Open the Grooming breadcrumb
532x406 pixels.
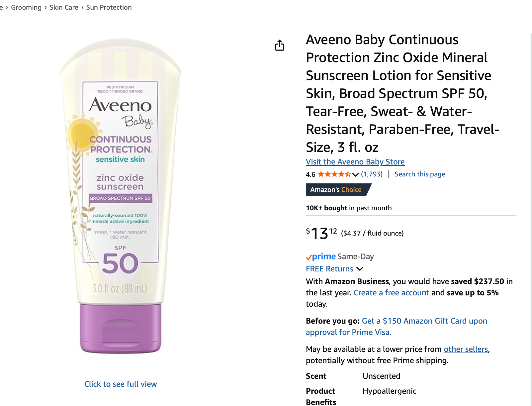(x=26, y=7)
